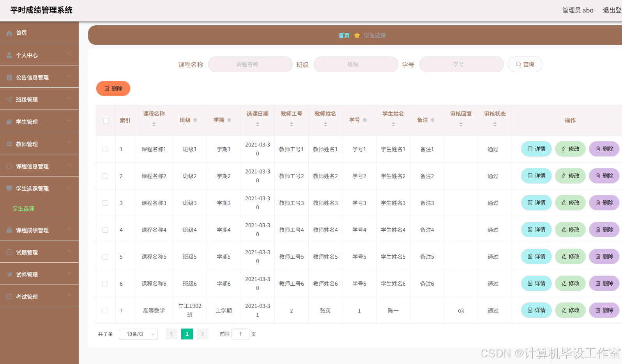Click the 公告信息管理 sidebar icon

[x=9, y=78]
